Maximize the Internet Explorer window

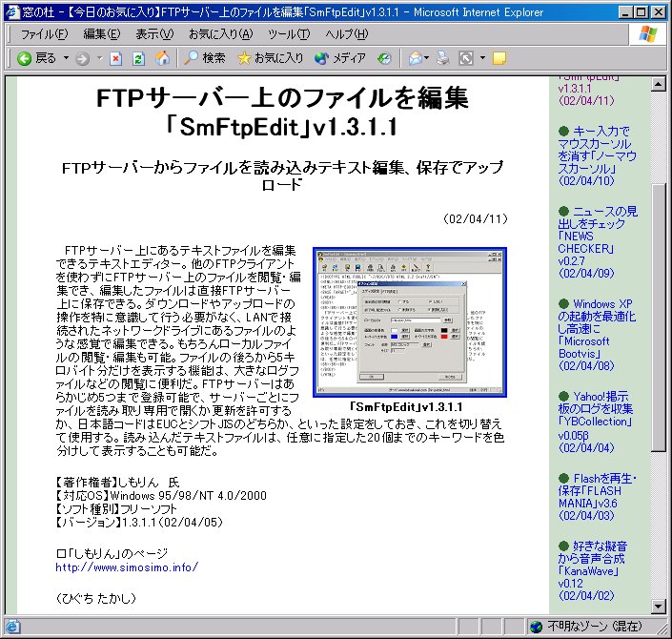tap(641, 12)
